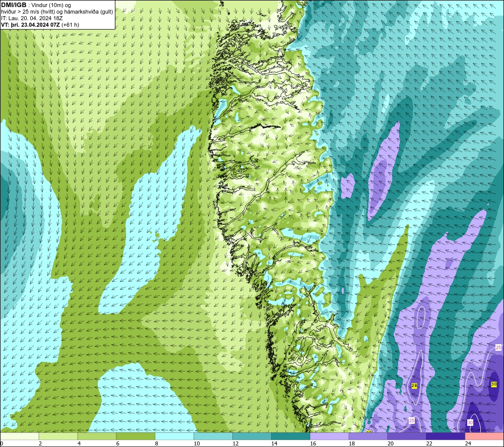The width and height of the screenshot is (504, 447).
Task: Click the yellow 30 max gust label
Action: (x=494, y=384)
